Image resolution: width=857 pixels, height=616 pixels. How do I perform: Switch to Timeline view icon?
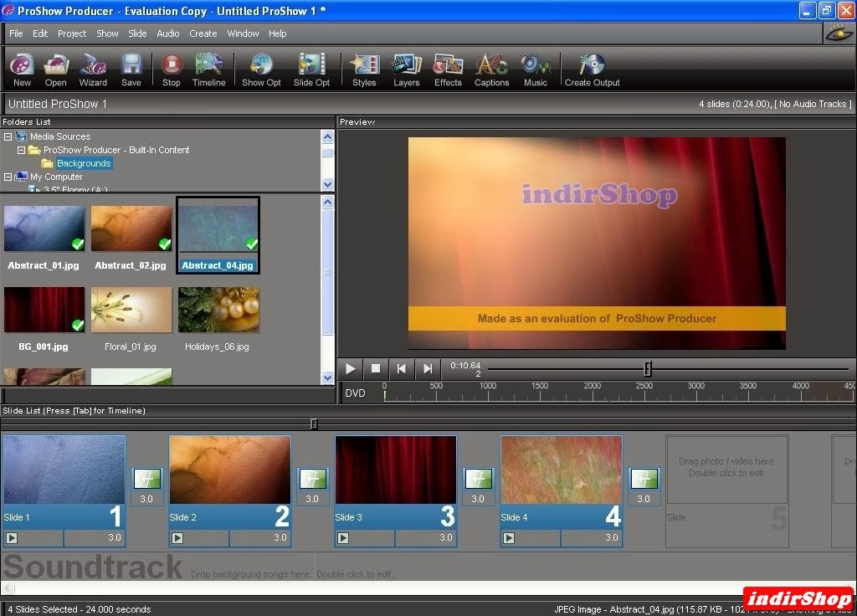tap(208, 69)
